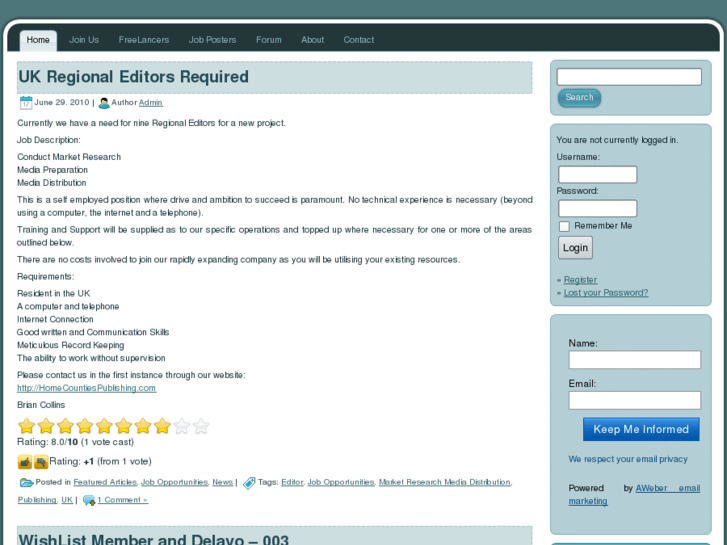The height and width of the screenshot is (545, 727).
Task: Open the Publishing tag link
Action: [x=37, y=500]
